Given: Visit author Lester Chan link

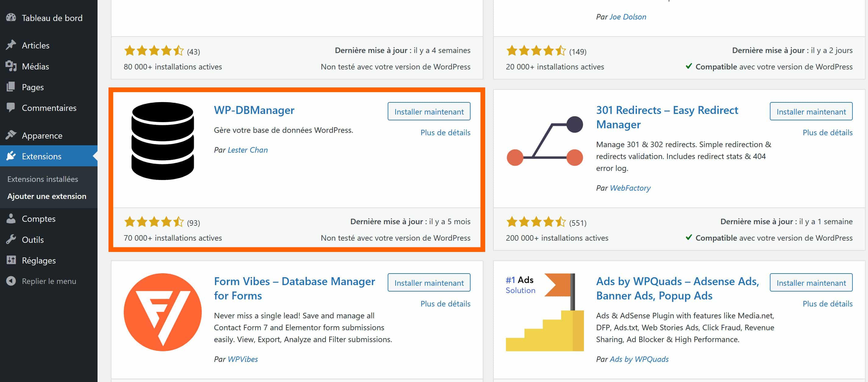Looking at the screenshot, I should (248, 150).
